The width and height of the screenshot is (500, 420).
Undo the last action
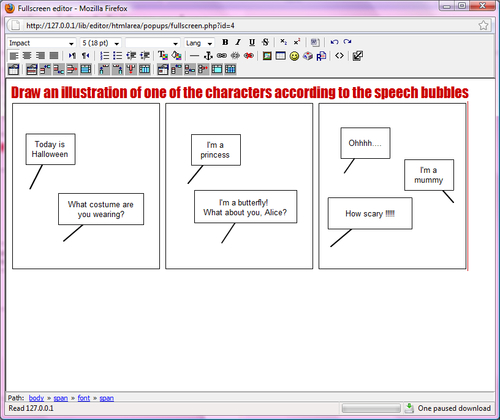(334, 42)
